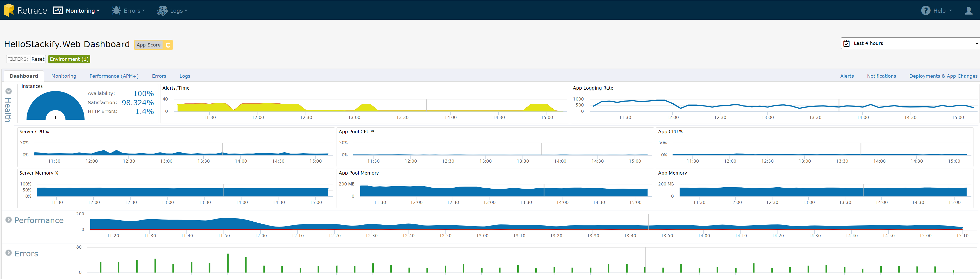The image size is (980, 279).
Task: Switch to the Dashboard tab
Action: click(x=24, y=76)
